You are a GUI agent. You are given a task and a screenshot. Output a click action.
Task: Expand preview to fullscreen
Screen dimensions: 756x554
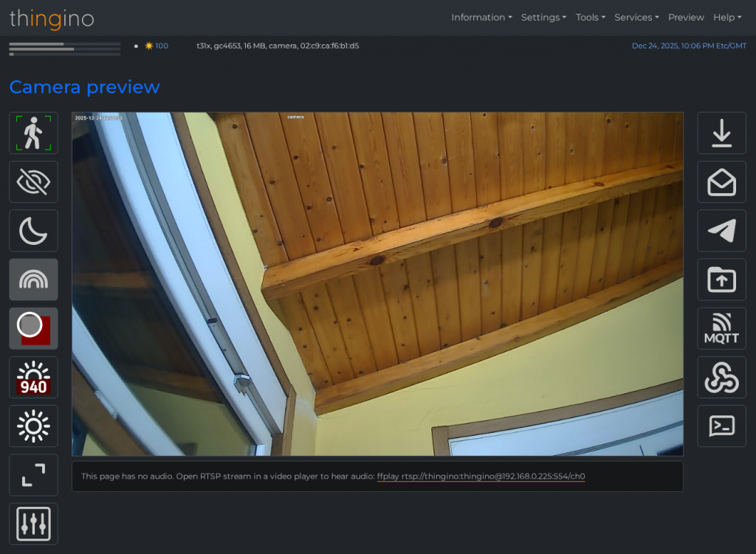pos(33,474)
